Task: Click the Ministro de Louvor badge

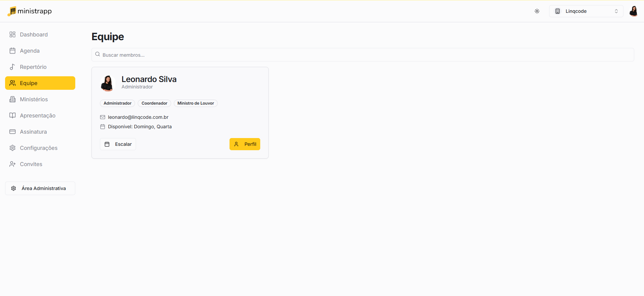Action: [x=195, y=103]
